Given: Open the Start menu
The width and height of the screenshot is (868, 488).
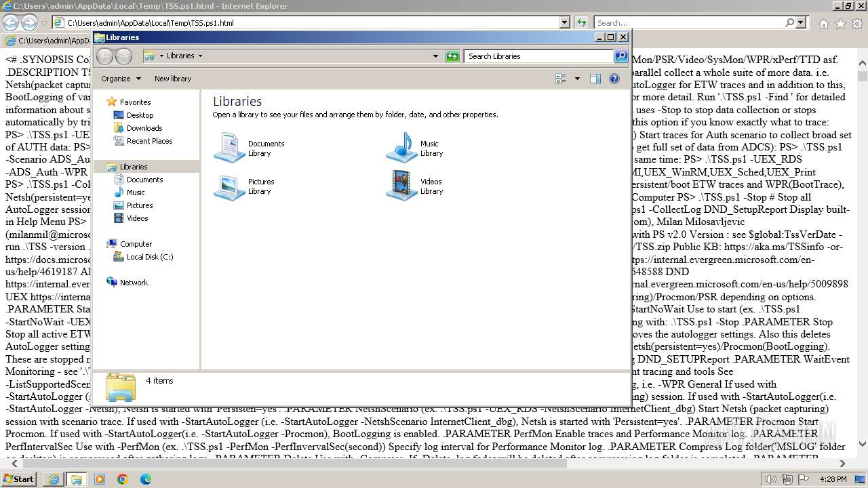Looking at the screenshot, I should [18, 479].
